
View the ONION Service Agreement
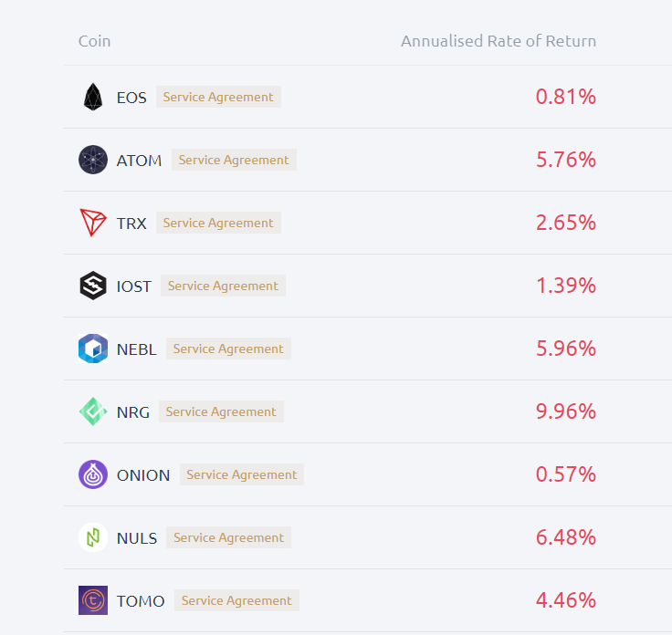click(x=242, y=474)
